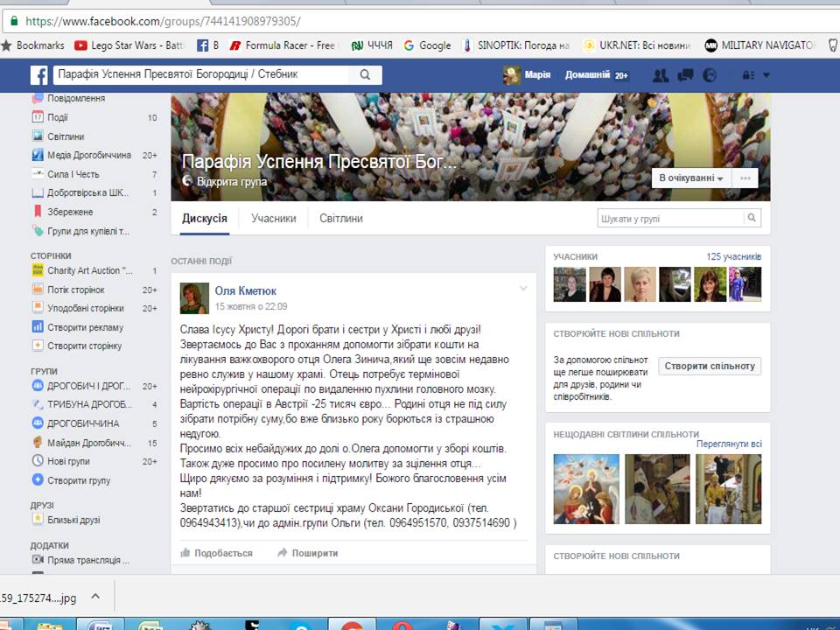Image resolution: width=840 pixels, height=630 pixels.
Task: Open the messages icon in header
Action: click(685, 75)
